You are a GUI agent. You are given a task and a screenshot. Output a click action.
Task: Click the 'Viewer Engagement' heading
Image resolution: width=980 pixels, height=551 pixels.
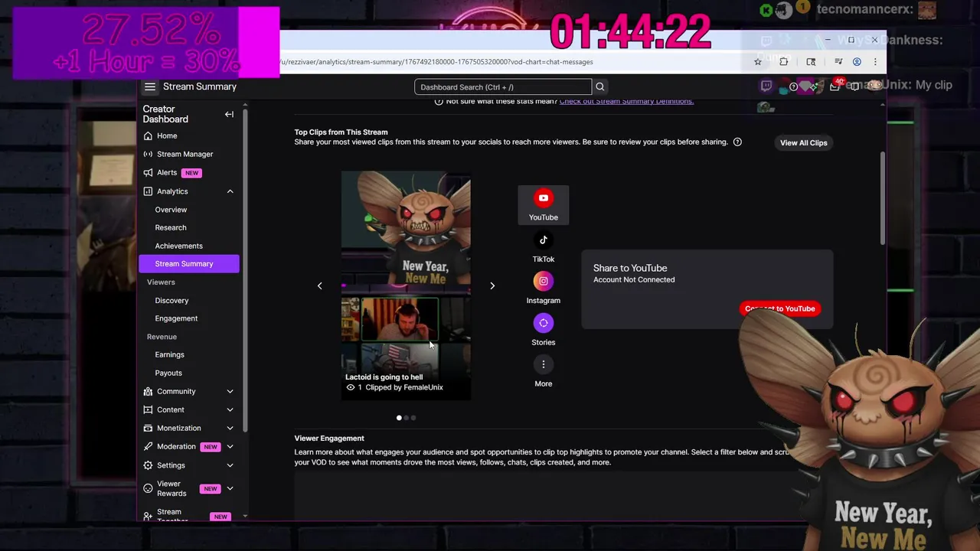329,439
